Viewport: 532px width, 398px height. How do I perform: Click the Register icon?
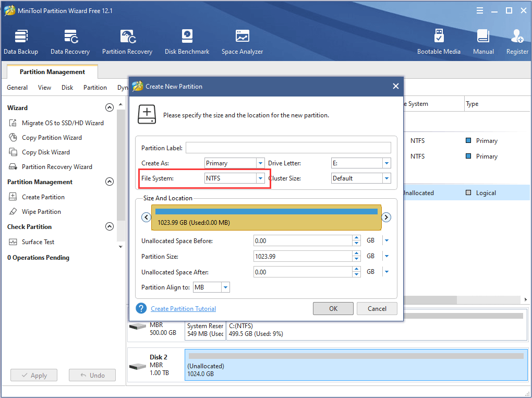[517, 42]
